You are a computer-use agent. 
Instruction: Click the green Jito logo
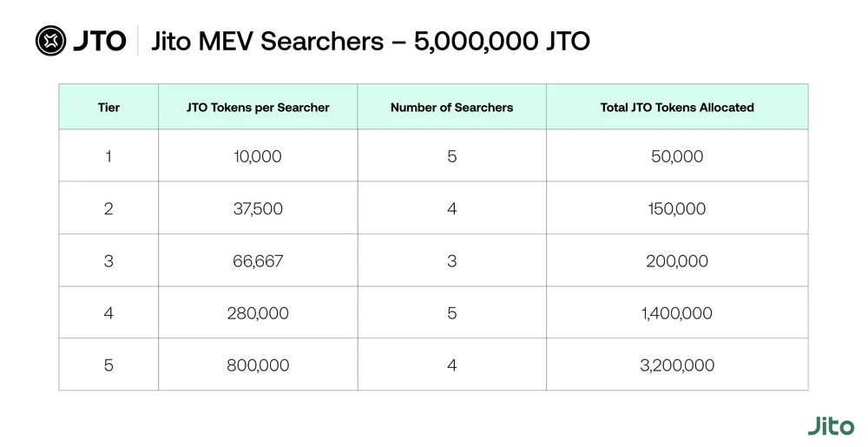pyautogui.click(x=830, y=425)
